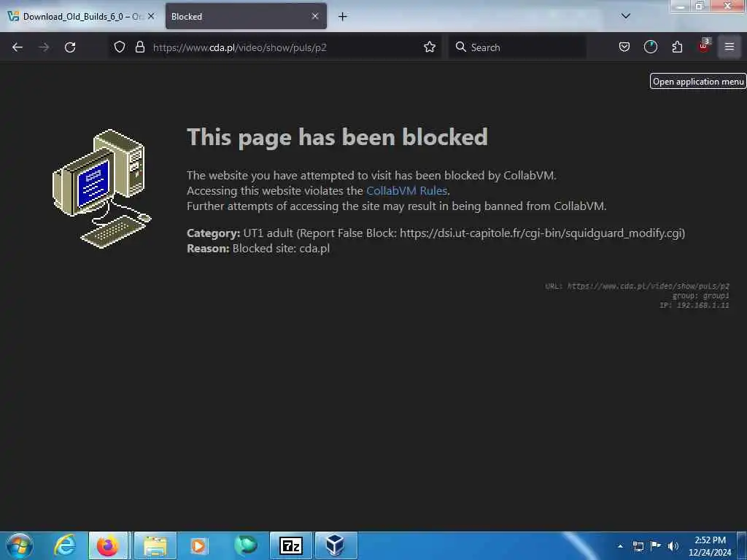
Task: Open the CollabVM Rules link
Action: tap(406, 190)
